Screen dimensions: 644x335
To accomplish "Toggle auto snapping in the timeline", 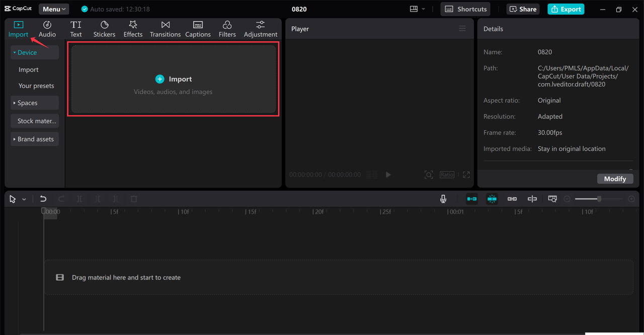I will [492, 199].
